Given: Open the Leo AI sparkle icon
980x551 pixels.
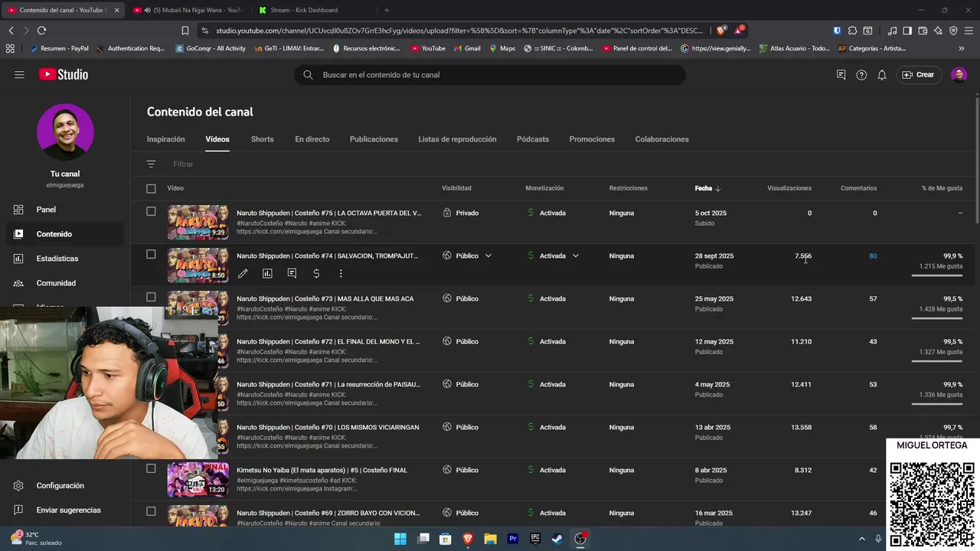Looking at the screenshot, I should (x=938, y=31).
